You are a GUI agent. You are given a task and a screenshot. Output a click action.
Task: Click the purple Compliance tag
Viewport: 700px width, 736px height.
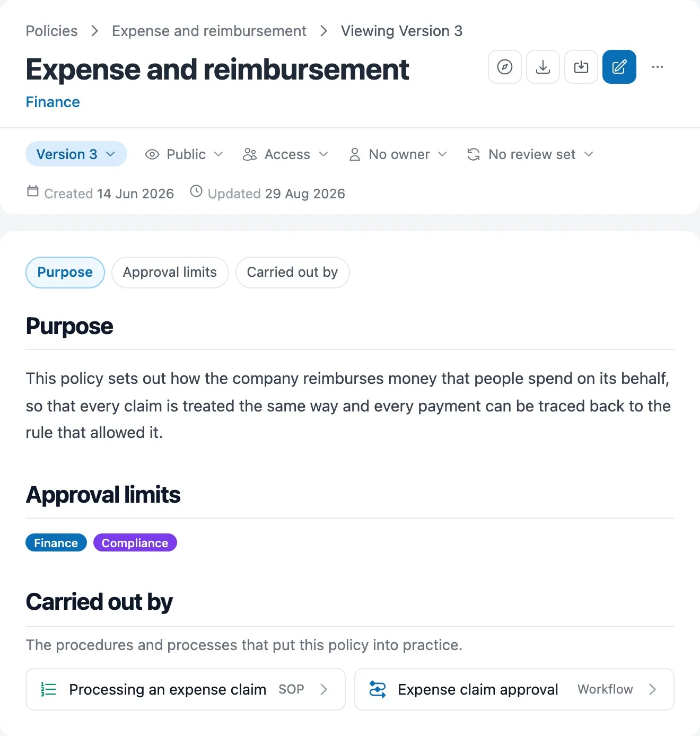click(135, 542)
